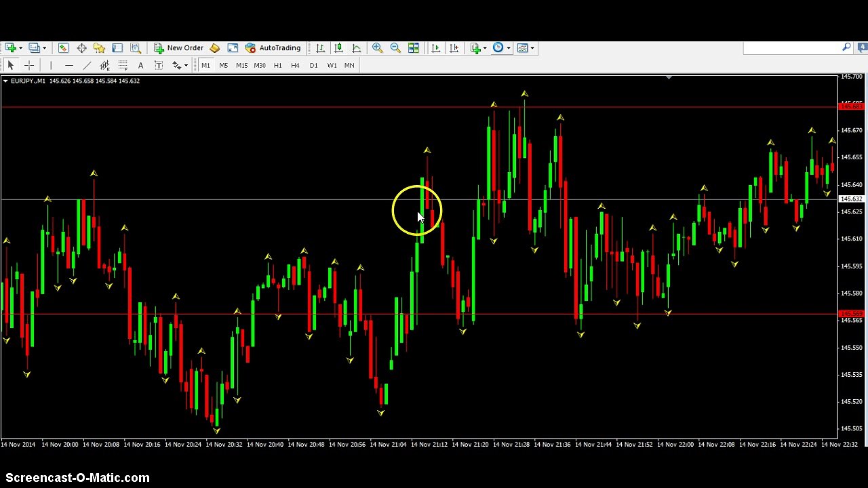Image resolution: width=868 pixels, height=488 pixels.
Task: Click the New Chart icon
Action: [10, 47]
